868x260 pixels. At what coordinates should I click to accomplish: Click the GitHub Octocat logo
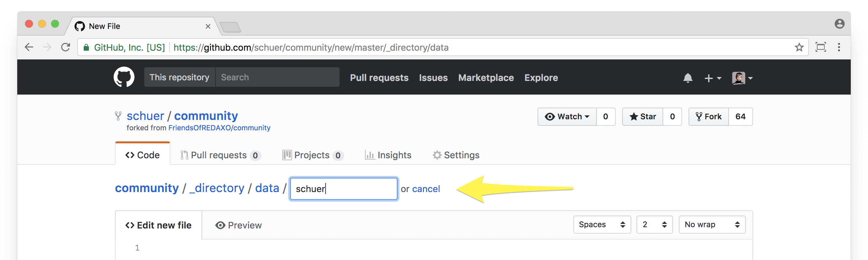[124, 77]
